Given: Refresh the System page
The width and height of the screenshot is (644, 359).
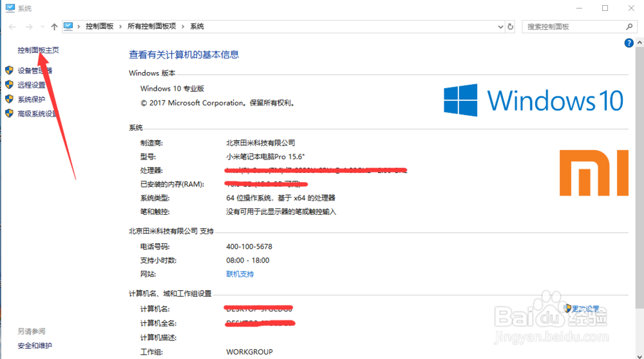Looking at the screenshot, I should click(x=511, y=26).
